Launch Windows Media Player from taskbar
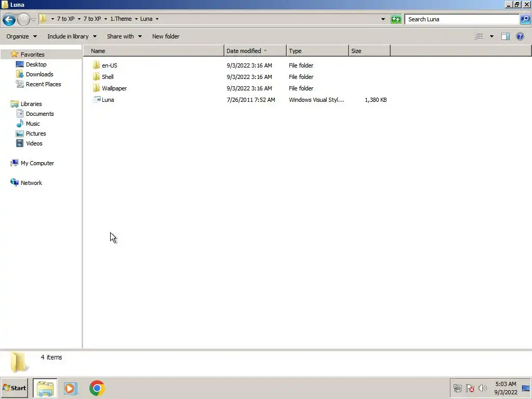Screen dimensions: 532x399 (x=71, y=388)
